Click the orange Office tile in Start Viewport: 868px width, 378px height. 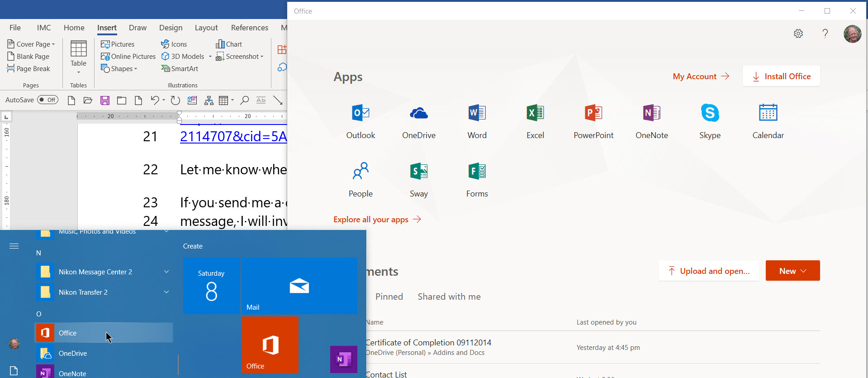click(x=270, y=345)
